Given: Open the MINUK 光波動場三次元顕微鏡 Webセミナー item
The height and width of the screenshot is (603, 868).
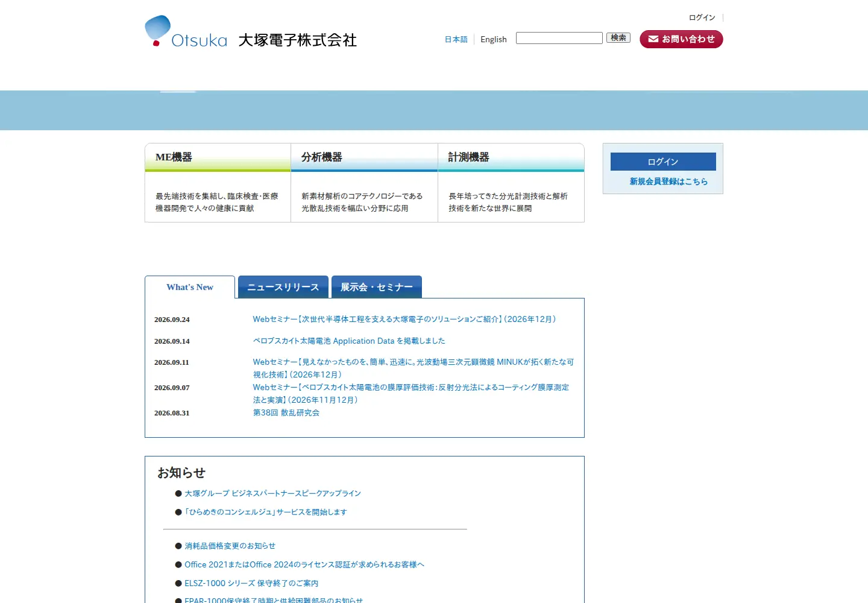Looking at the screenshot, I should 414,368.
